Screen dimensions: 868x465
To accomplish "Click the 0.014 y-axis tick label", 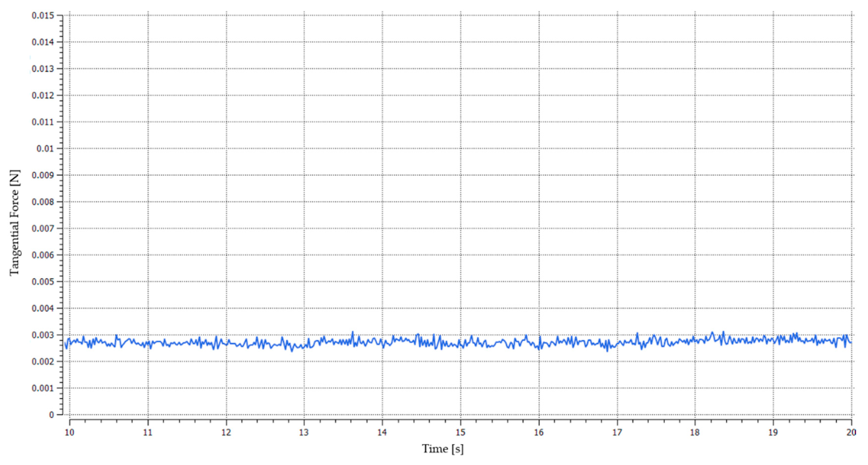I will point(42,42).
